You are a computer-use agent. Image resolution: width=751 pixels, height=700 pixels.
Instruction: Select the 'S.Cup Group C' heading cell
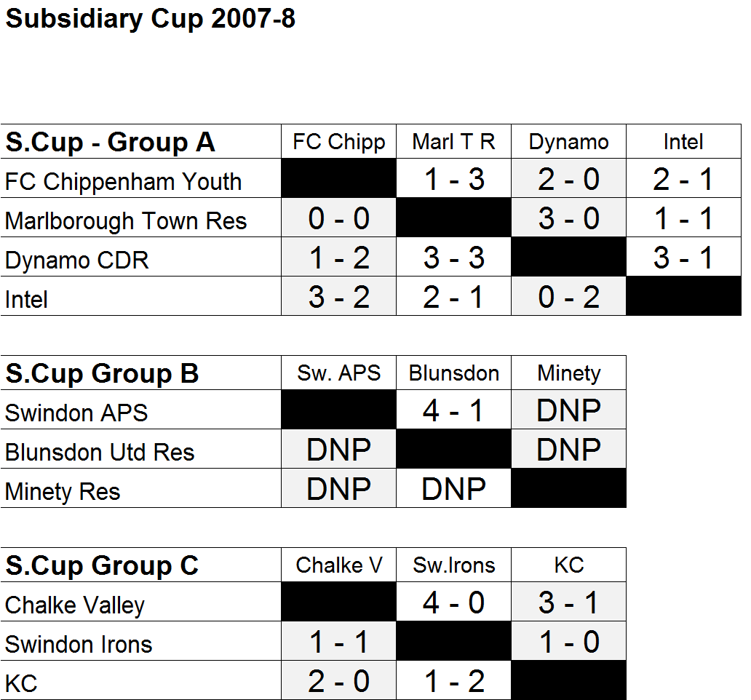(102, 566)
